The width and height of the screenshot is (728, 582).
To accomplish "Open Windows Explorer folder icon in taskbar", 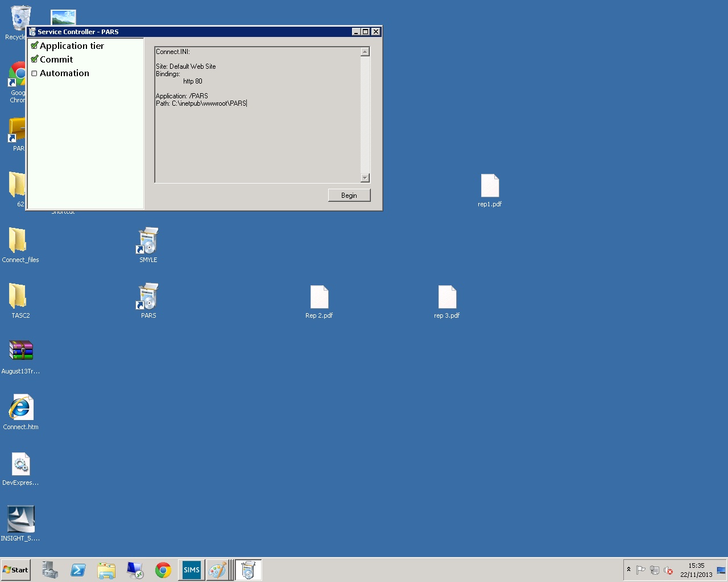I will [x=106, y=570].
